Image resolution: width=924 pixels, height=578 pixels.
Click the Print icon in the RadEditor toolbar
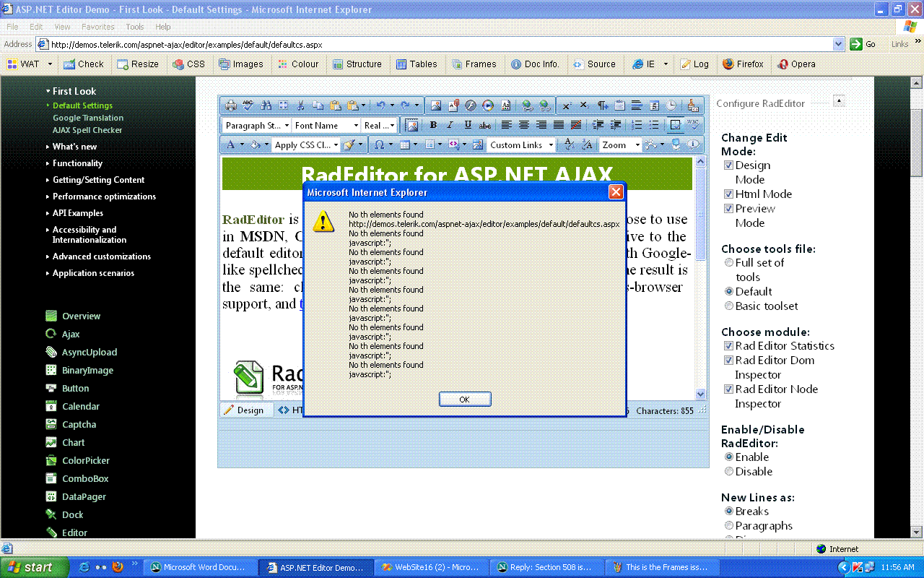tap(231, 105)
